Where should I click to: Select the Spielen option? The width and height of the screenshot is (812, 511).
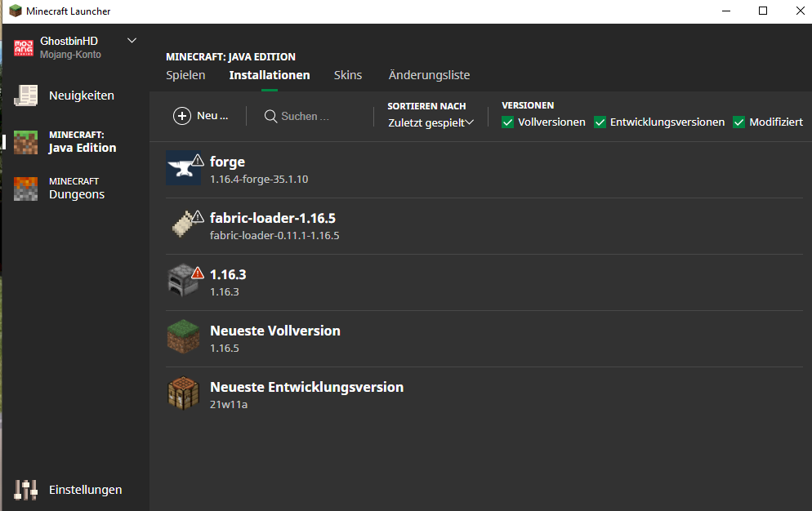[185, 74]
